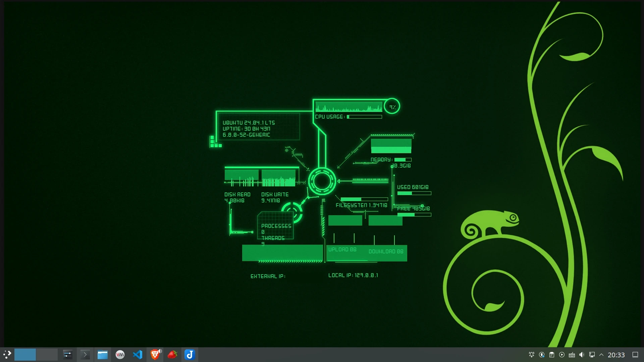This screenshot has width=644, height=362.
Task: Focus the Brave browser task entry
Action: [155, 355]
